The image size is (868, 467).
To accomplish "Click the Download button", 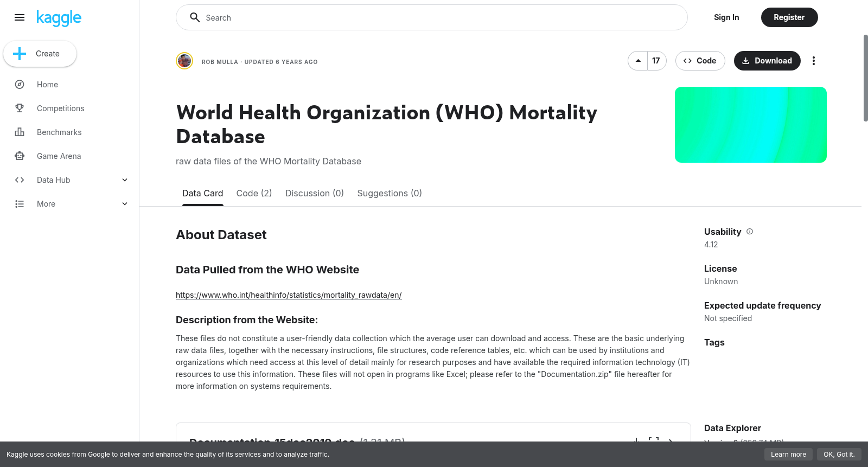I will (767, 61).
